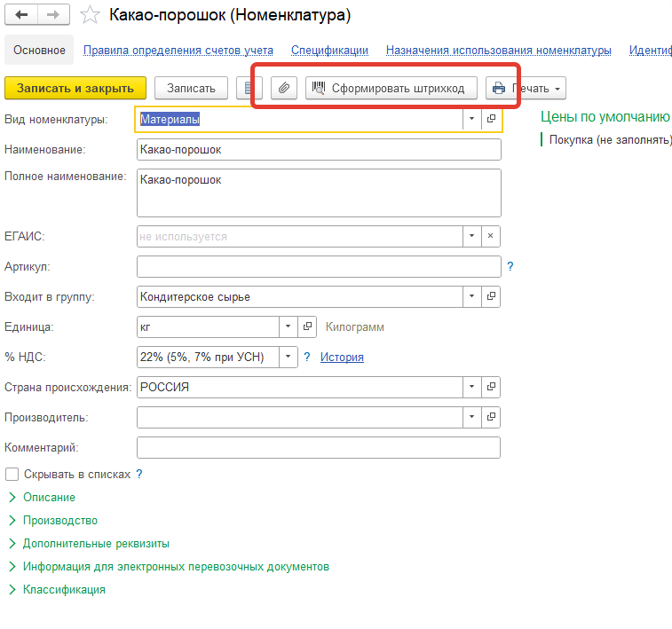Open the РОССИЯ country form icon
Viewport: 672px width, 629px height.
(x=491, y=387)
